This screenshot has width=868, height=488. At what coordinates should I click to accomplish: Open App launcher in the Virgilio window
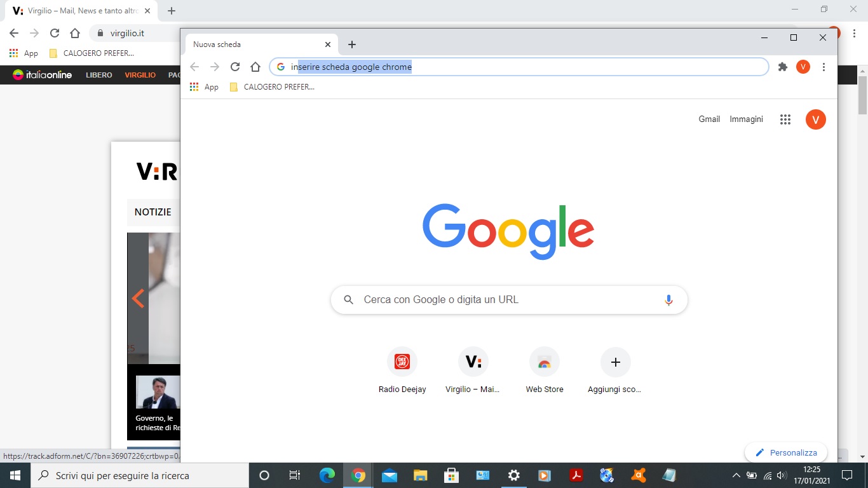pos(24,53)
